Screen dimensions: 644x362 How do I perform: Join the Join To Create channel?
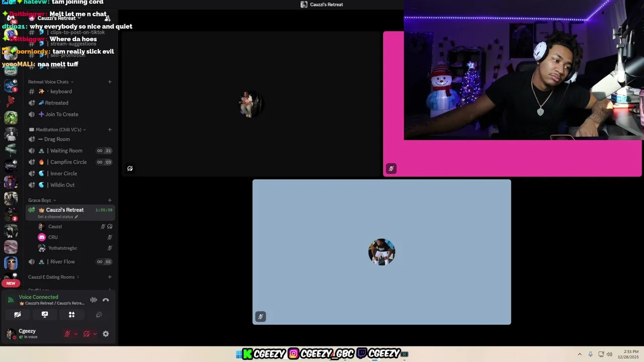coord(70,115)
